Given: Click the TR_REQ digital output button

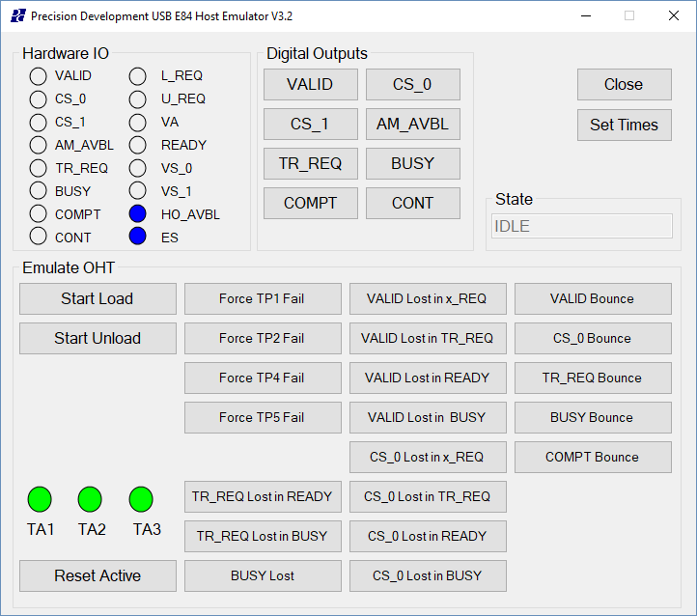Looking at the screenshot, I should point(310,163).
